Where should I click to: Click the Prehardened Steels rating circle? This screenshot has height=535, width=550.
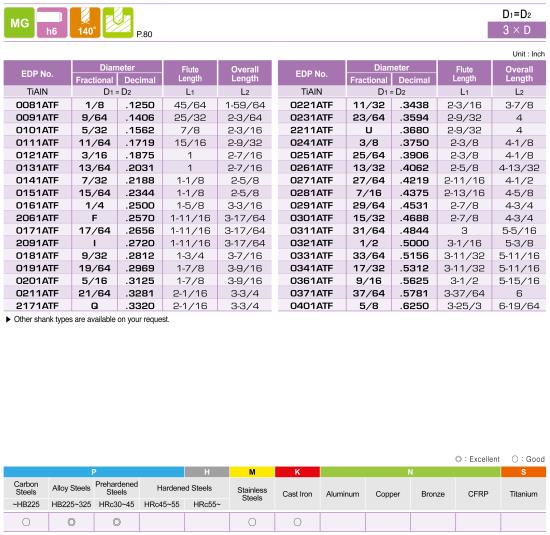click(x=117, y=522)
